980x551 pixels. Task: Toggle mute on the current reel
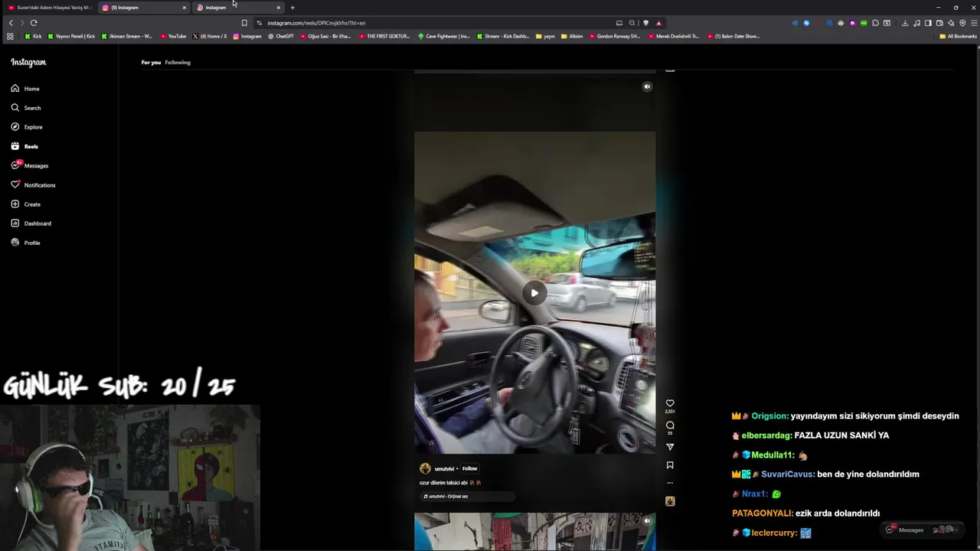pyautogui.click(x=647, y=86)
